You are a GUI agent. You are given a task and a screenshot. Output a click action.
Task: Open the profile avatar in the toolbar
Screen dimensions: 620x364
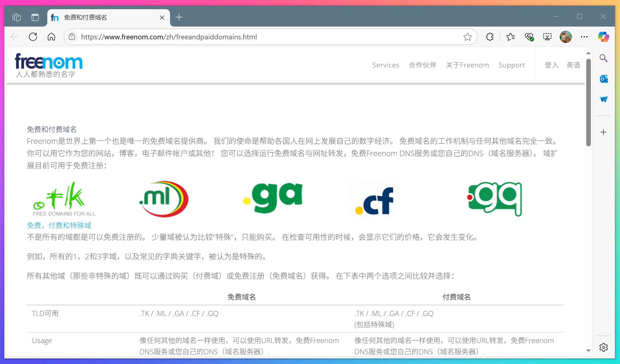point(566,37)
